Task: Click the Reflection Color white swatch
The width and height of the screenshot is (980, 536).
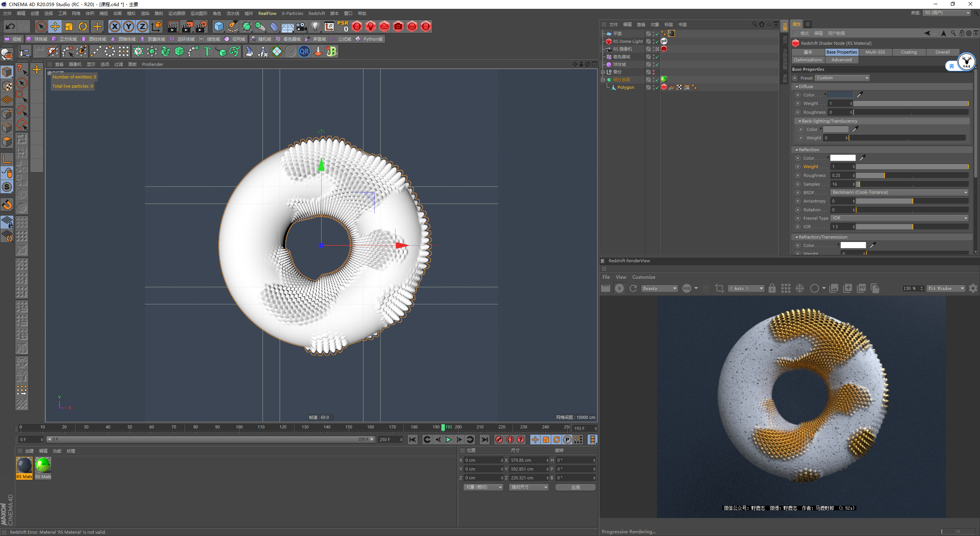Action: (x=842, y=158)
